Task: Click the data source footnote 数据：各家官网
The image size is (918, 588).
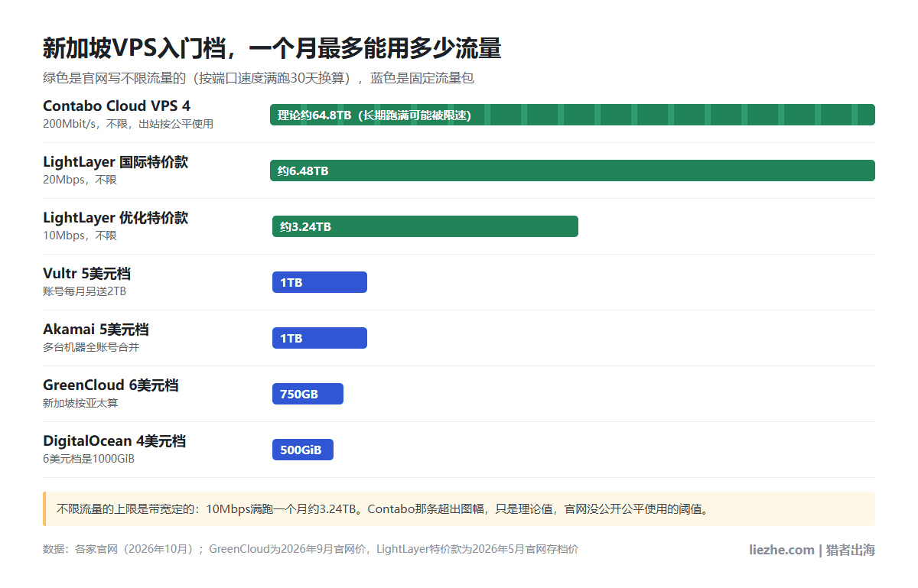Action: click(x=311, y=549)
